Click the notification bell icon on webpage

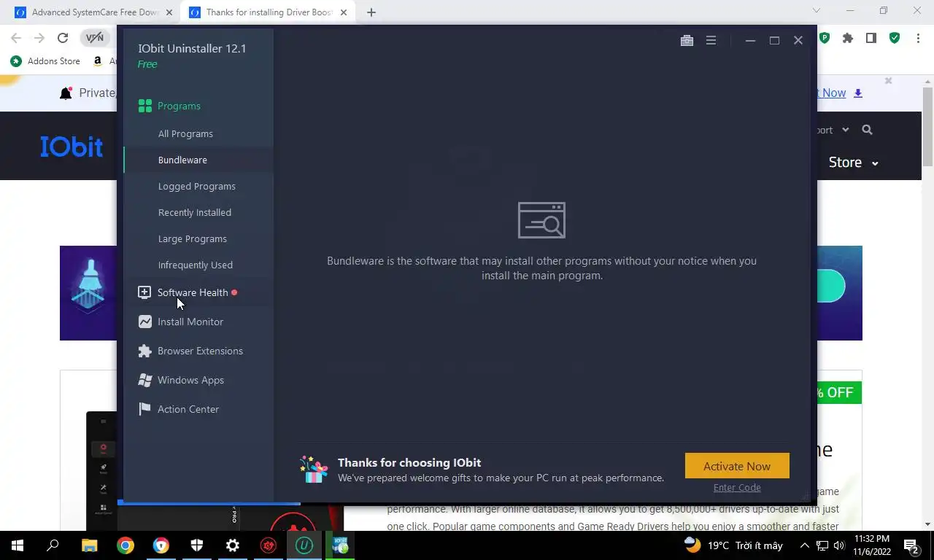[x=66, y=93]
